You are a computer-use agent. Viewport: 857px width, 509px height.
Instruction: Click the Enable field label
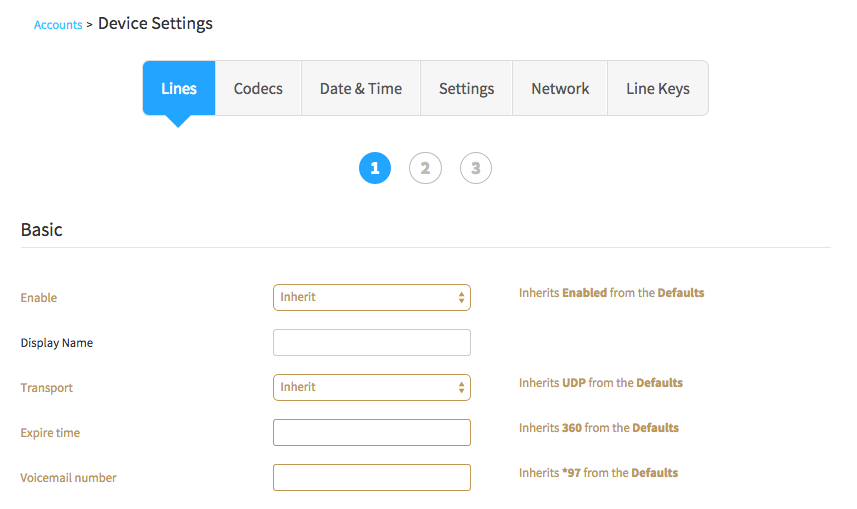point(39,297)
